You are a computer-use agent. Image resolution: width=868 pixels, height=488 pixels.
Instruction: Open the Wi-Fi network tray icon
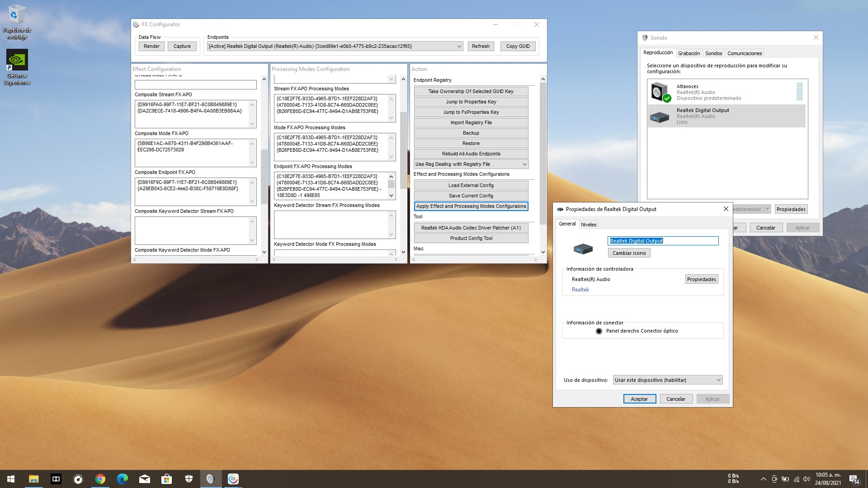pos(796,479)
